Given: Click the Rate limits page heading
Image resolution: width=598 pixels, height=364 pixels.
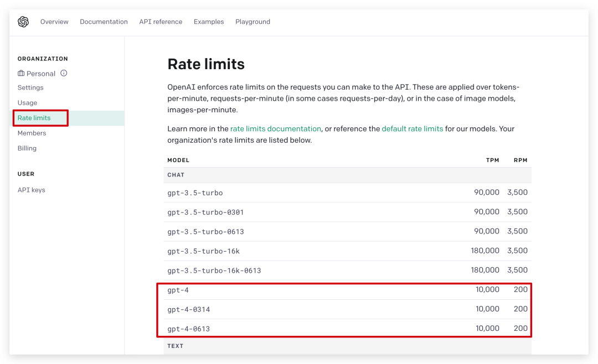Looking at the screenshot, I should coord(206,64).
